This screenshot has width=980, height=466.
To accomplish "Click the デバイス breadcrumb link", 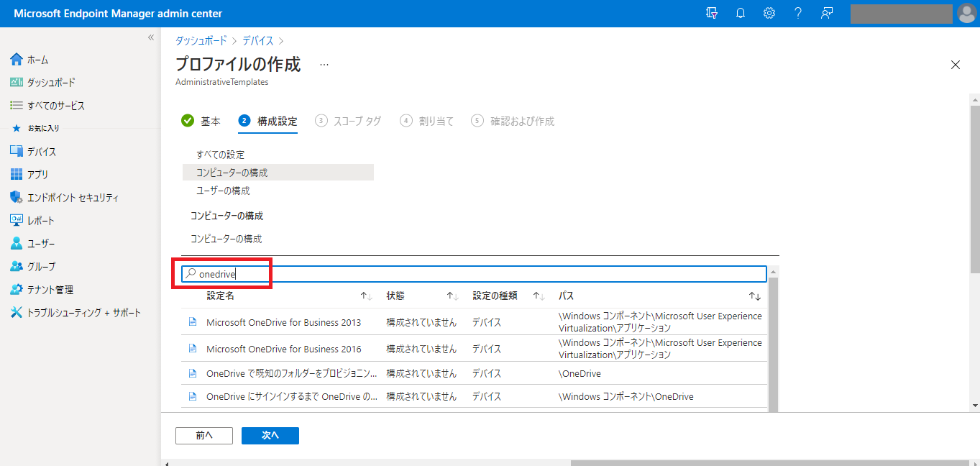I will click(257, 41).
